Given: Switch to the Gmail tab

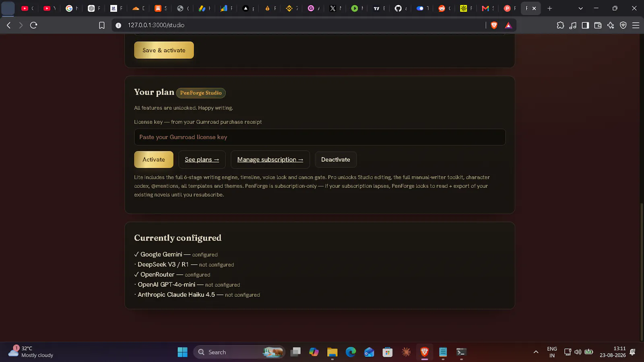Looking at the screenshot, I should point(488,8).
